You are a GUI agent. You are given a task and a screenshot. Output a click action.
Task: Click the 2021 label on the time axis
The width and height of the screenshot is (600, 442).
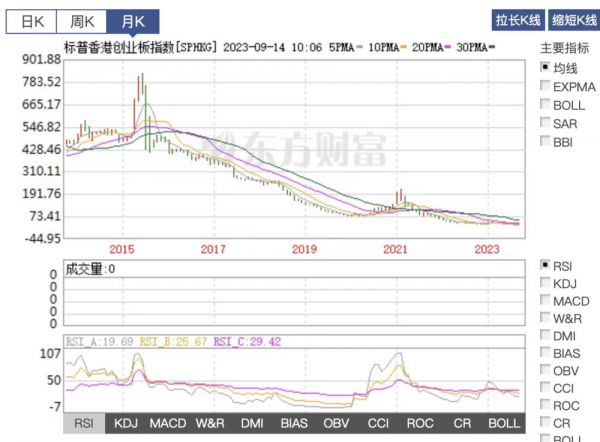click(x=396, y=248)
